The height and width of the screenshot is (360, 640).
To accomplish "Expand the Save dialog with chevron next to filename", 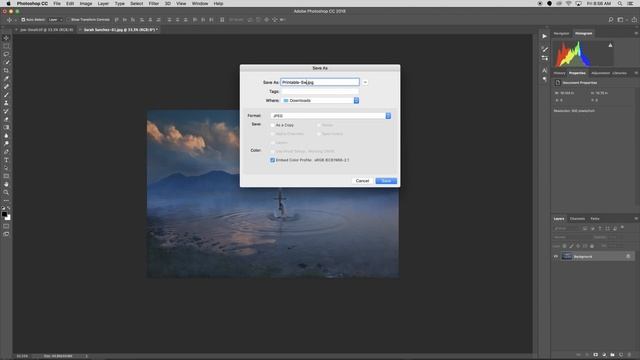I will pyautogui.click(x=365, y=82).
